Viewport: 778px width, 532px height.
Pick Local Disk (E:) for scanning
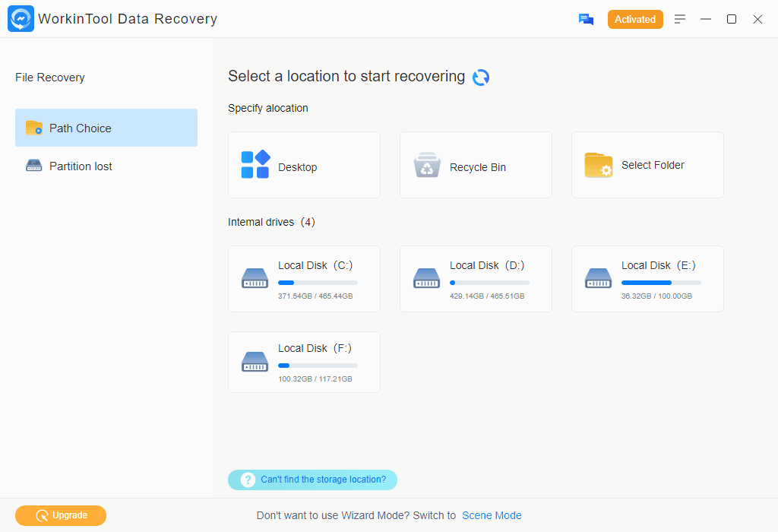point(647,278)
